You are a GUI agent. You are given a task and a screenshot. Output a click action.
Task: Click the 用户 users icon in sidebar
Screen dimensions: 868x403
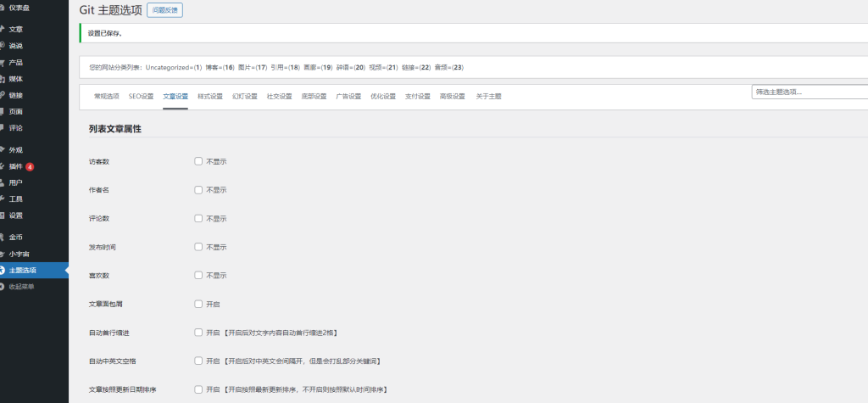[x=2, y=182]
